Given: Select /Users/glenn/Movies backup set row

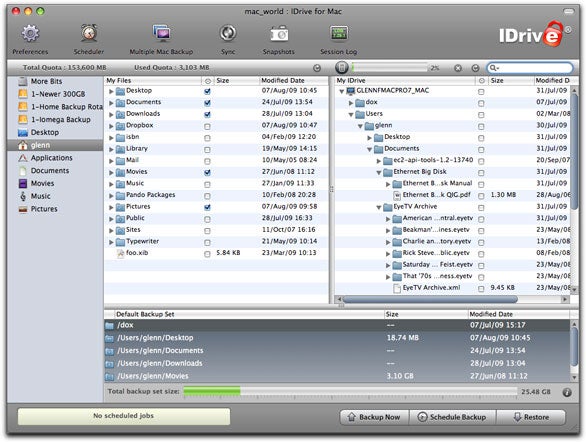Looking at the screenshot, I should 337,376.
